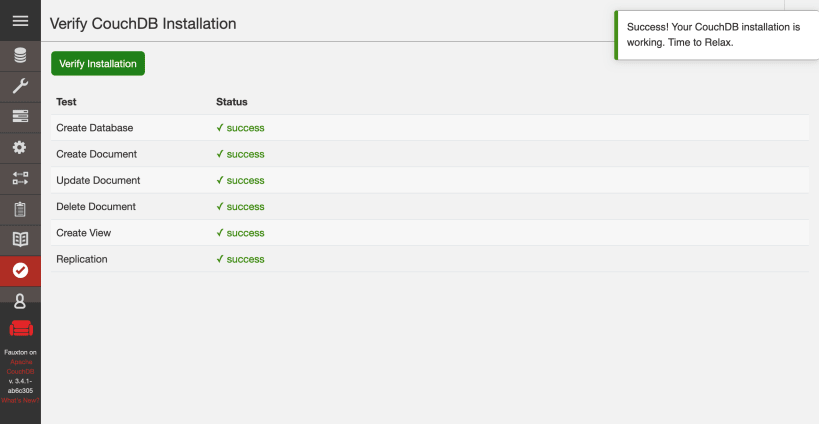Screen dimensions: 819x424
Task: Select the Create Database test row
Action: 430,128
